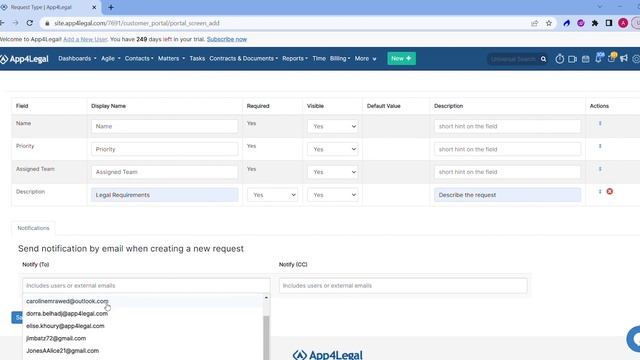This screenshot has height=360, width=640.
Task: Expand the Dashboards menu
Action: pos(77,59)
